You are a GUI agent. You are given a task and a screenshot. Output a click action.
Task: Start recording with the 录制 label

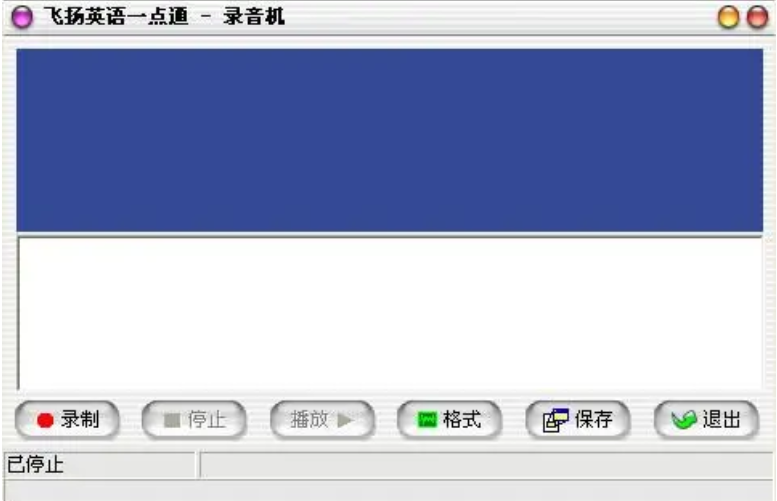point(80,420)
